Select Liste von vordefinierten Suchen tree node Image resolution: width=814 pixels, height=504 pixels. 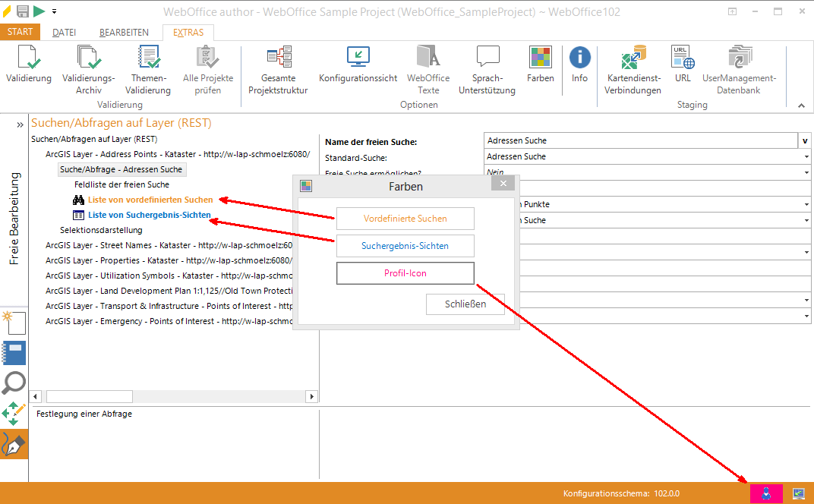tap(150, 200)
